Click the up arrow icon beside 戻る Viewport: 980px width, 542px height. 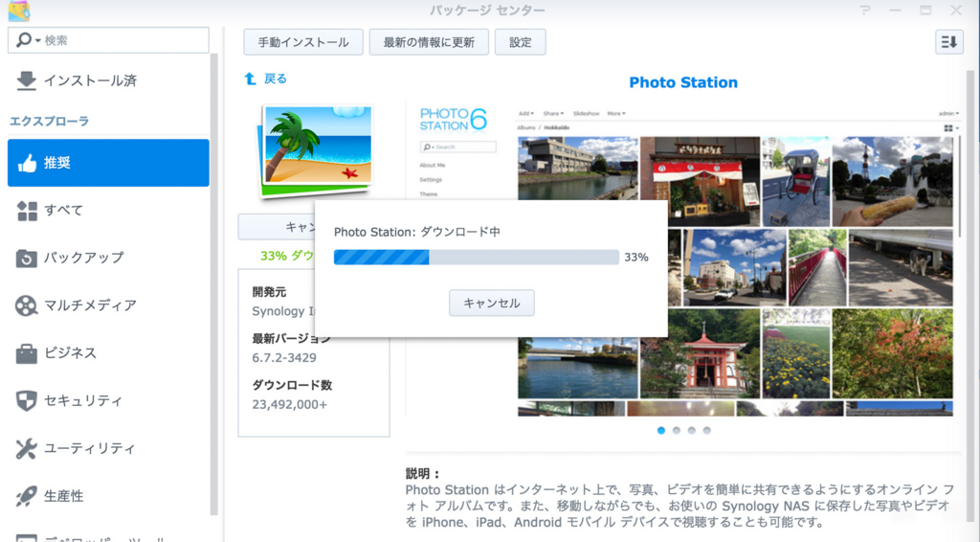(x=250, y=79)
